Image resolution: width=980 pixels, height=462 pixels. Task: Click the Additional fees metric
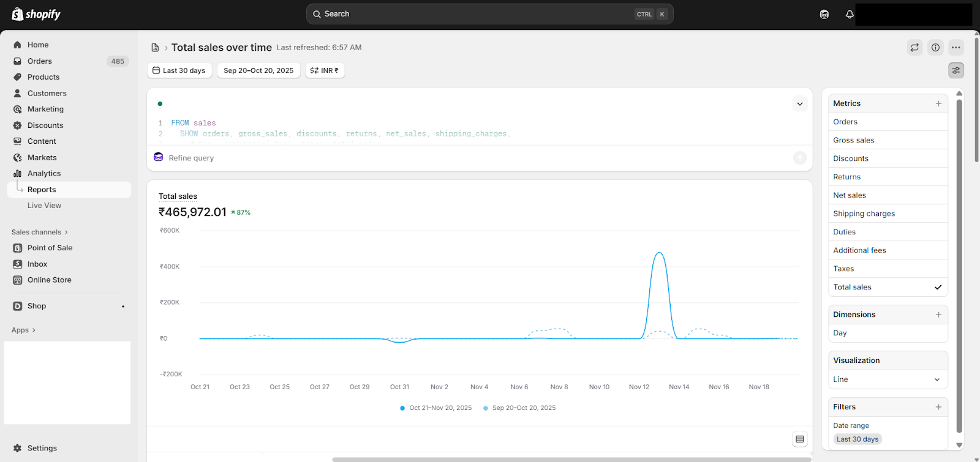888,250
